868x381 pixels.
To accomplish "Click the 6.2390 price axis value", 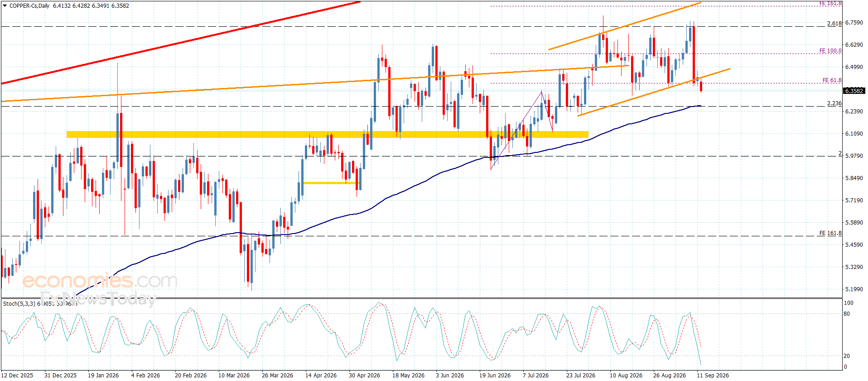I will [x=854, y=112].
